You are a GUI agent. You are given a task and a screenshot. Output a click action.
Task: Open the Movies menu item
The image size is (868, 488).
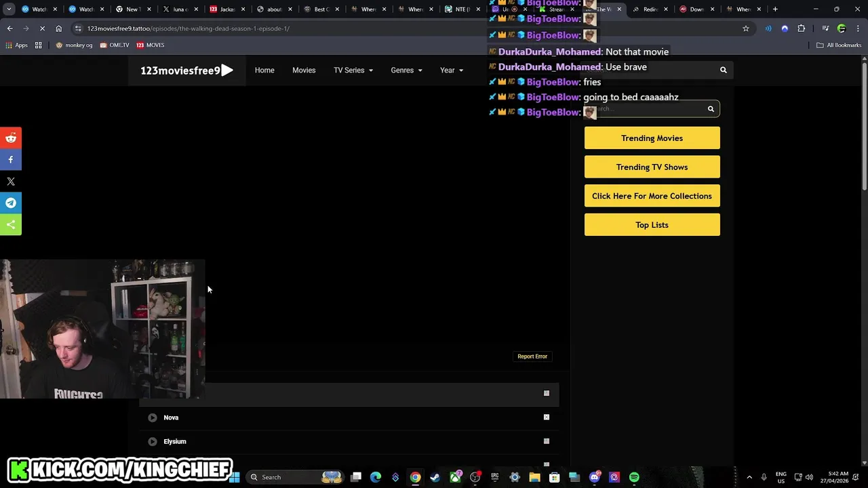[x=304, y=70]
